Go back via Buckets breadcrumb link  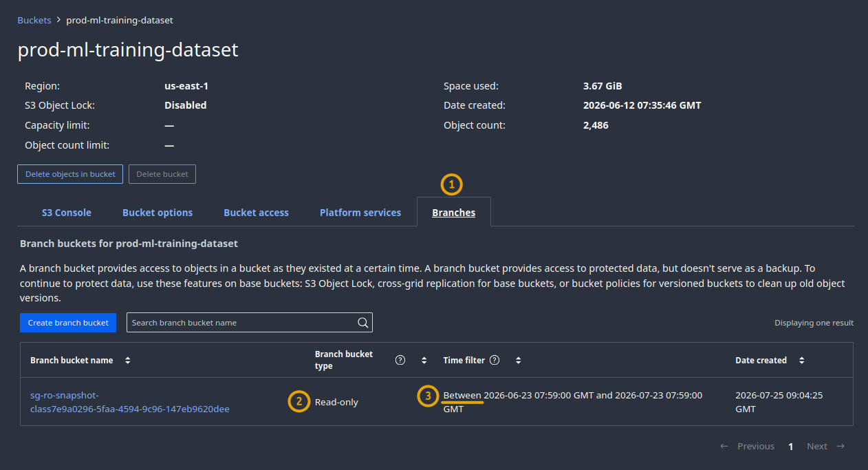(x=34, y=20)
